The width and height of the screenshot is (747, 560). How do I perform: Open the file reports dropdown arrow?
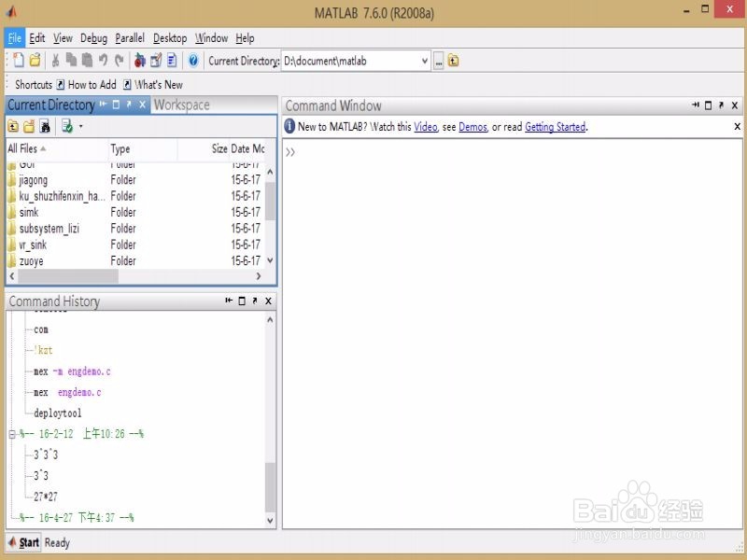coord(80,127)
